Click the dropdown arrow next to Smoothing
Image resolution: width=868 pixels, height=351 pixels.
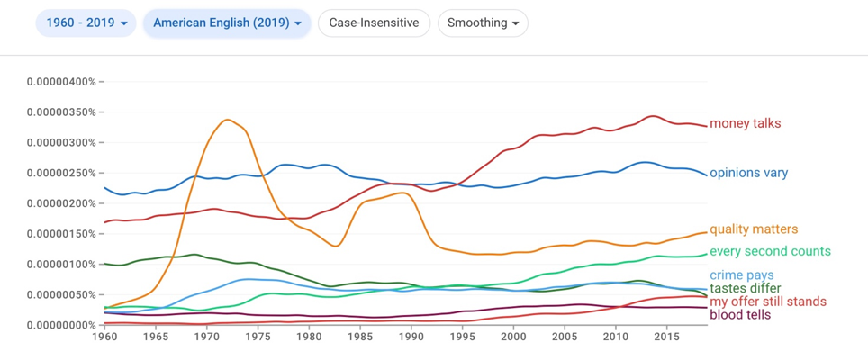tap(516, 23)
